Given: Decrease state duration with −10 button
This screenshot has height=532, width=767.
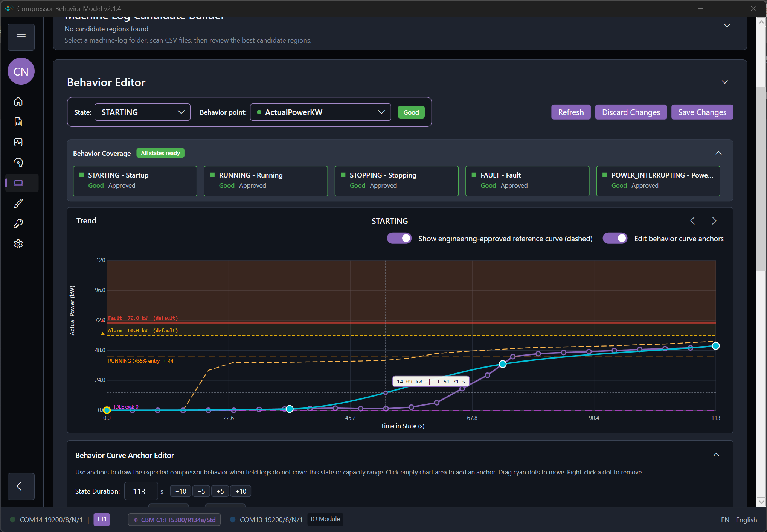Looking at the screenshot, I should 181,491.
